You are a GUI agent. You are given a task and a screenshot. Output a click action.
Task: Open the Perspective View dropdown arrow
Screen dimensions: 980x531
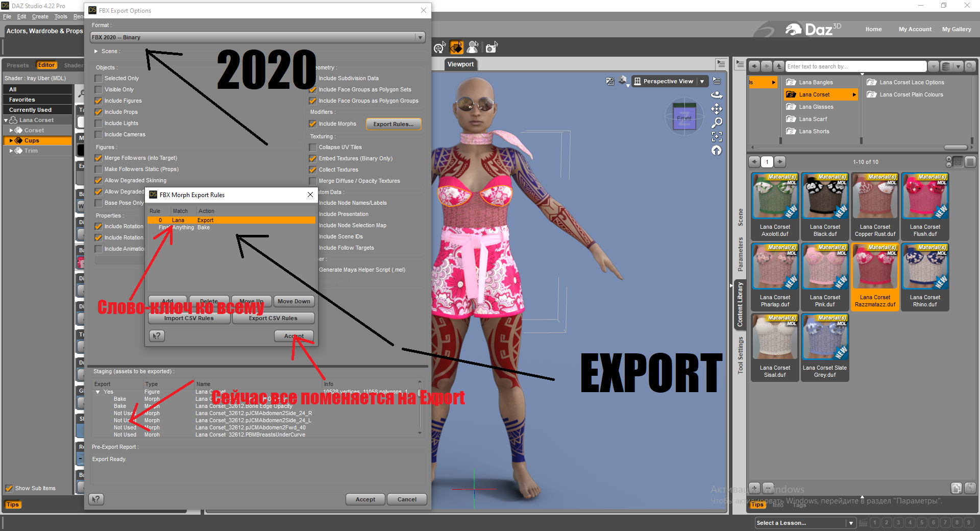(702, 81)
